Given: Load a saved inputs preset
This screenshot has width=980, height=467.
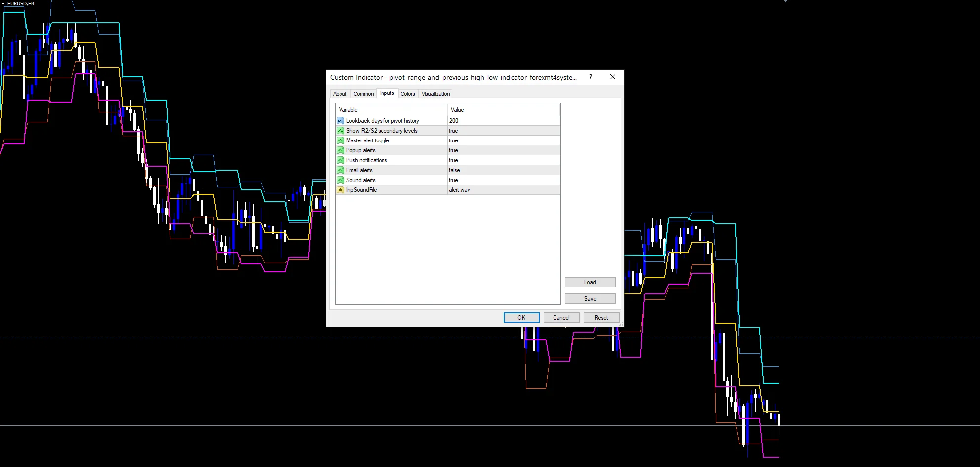Looking at the screenshot, I should tap(590, 282).
